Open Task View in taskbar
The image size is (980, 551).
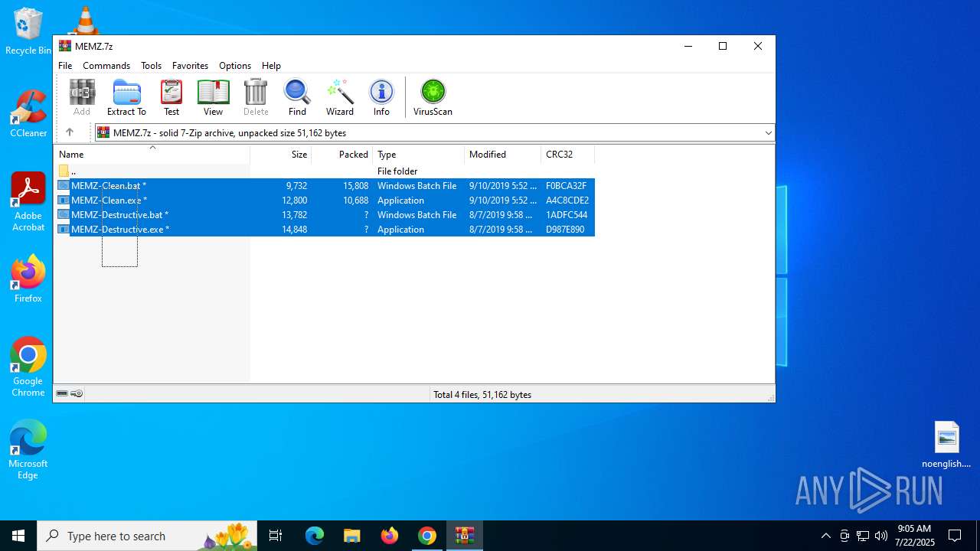[276, 536]
